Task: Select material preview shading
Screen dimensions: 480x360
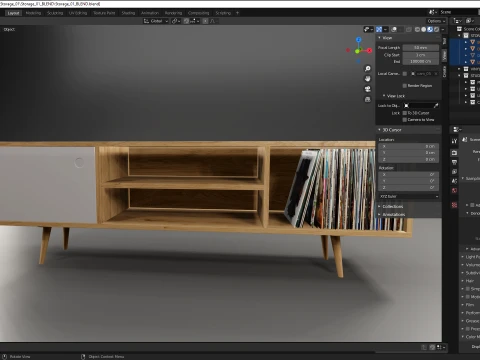Action: click(430, 29)
